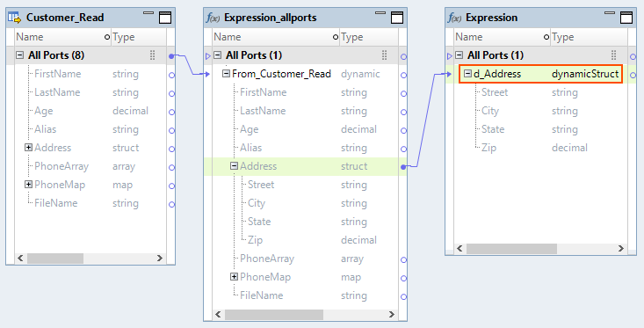Click the Customer_Read source transformation icon
The image size is (644, 328).
14,18
